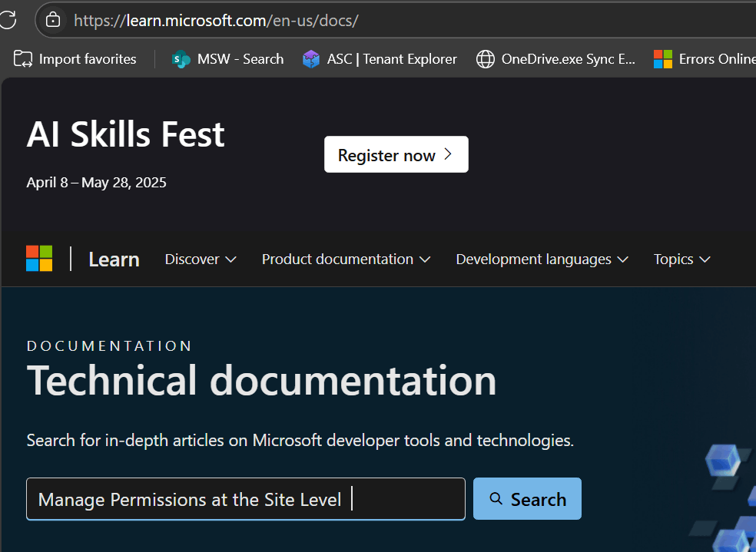Select the 'DOCUMENTATION' label text
The image size is (756, 552).
109,345
